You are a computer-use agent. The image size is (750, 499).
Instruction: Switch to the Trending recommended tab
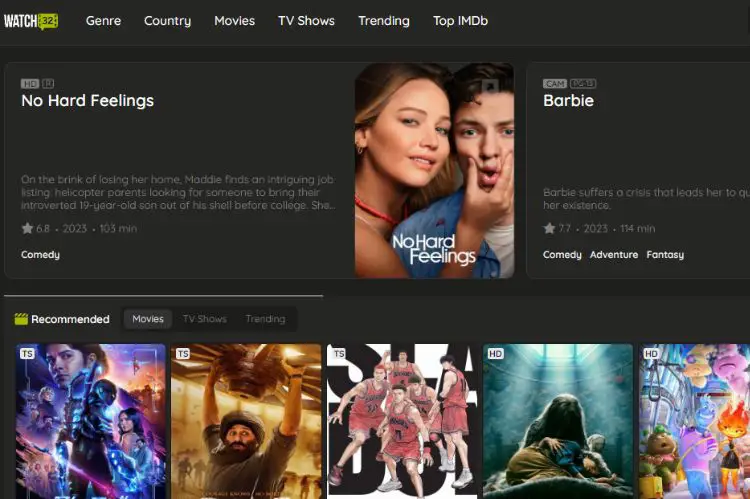(x=265, y=319)
